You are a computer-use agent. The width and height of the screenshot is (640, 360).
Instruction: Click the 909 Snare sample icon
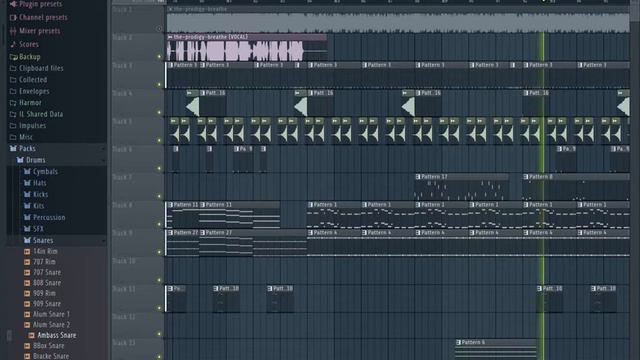coord(27,304)
